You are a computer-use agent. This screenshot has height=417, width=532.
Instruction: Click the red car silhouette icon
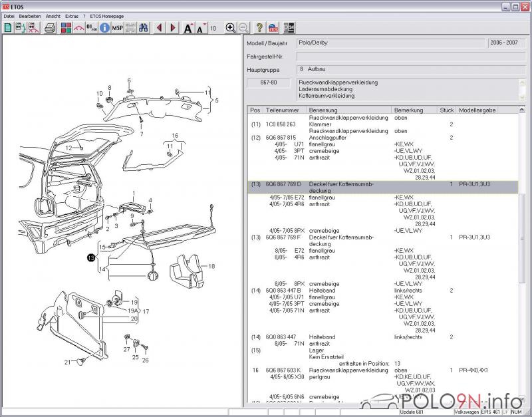(x=79, y=28)
